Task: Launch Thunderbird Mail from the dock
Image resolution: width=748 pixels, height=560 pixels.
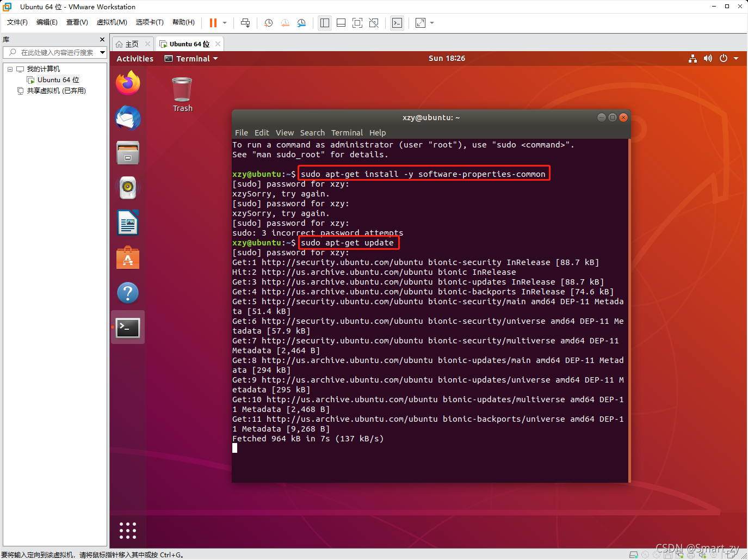Action: click(128, 118)
